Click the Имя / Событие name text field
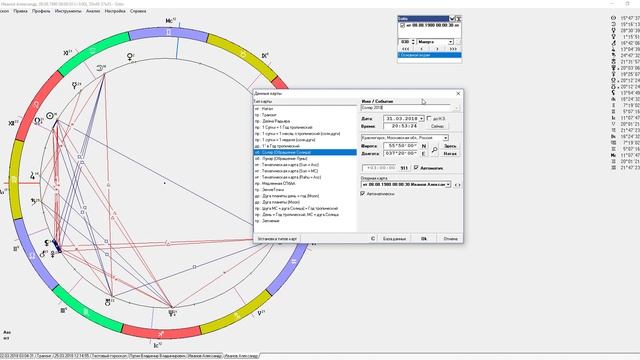The image size is (640, 360). coord(406,108)
